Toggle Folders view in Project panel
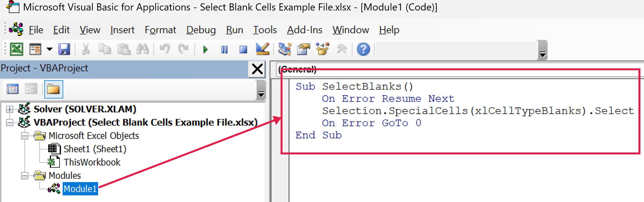Screen dimensions: 644x202 (x=53, y=89)
